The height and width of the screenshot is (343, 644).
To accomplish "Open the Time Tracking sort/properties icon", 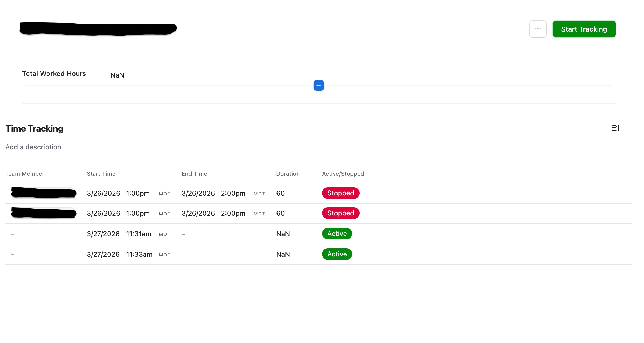I will tap(615, 128).
